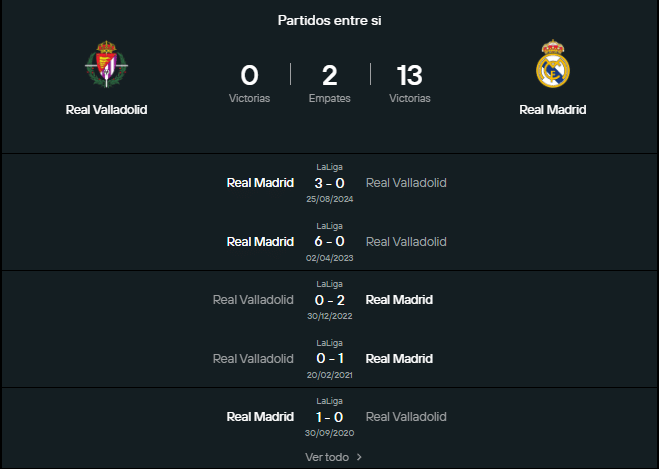Click the 30/09/2020 match date
Viewport: 659px width, 469px height.
(330, 433)
